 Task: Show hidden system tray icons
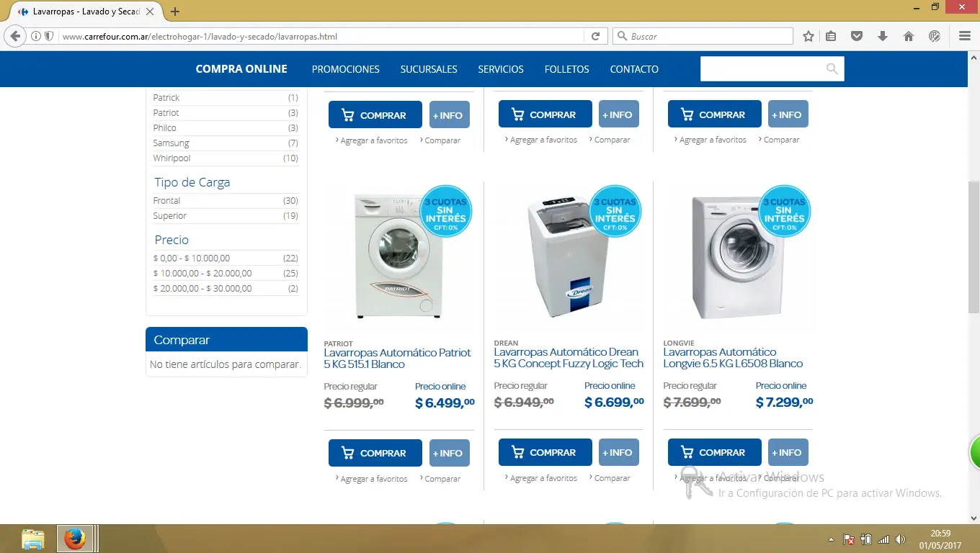832,539
